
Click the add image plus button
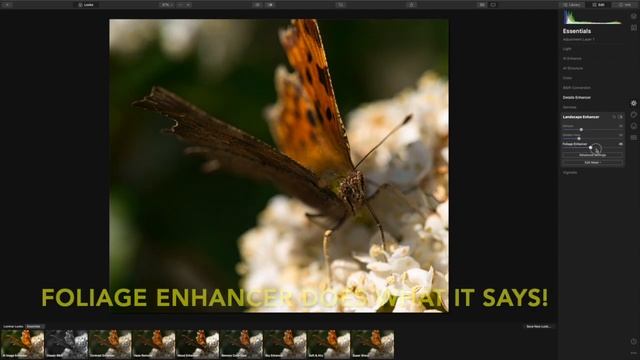pyautogui.click(x=7, y=5)
